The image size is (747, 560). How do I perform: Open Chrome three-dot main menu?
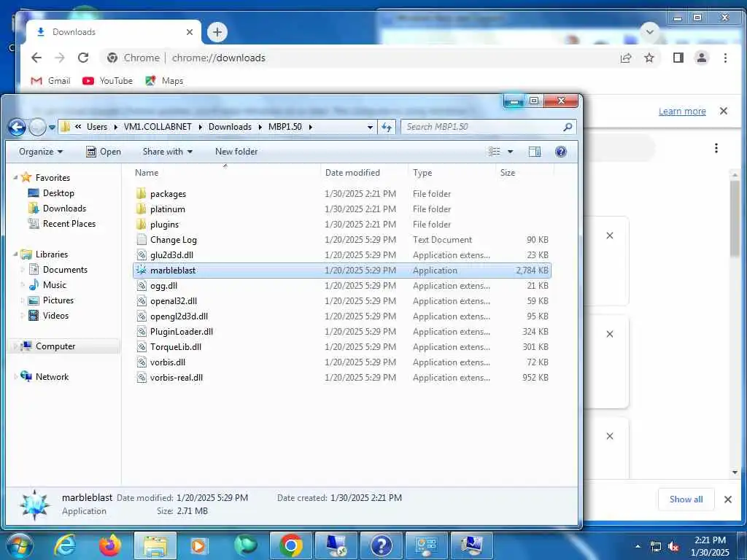pos(725,58)
